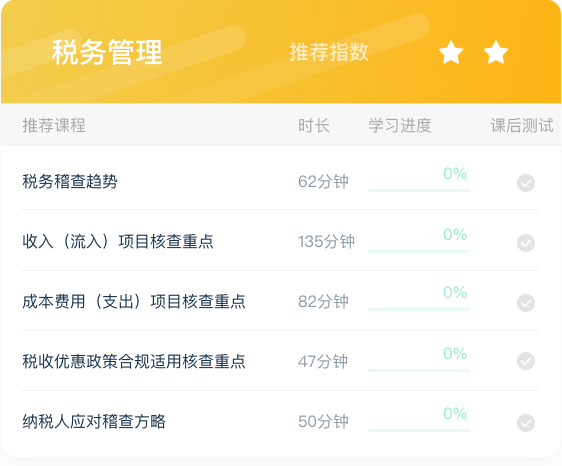Open the course 税收优惠政策合规适用核查重点
Image resolution: width=562 pixels, height=466 pixels.
coord(134,361)
